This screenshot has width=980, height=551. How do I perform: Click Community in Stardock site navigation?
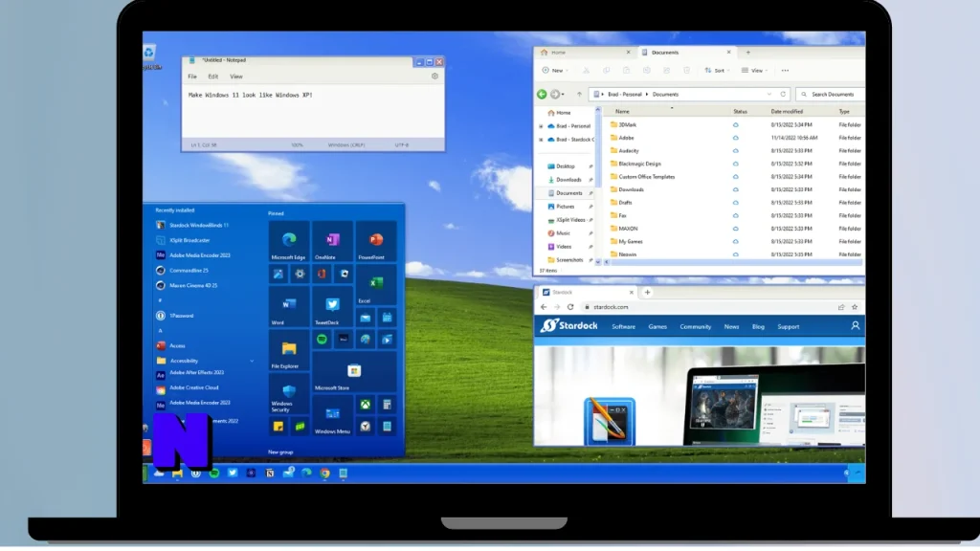[x=696, y=327]
